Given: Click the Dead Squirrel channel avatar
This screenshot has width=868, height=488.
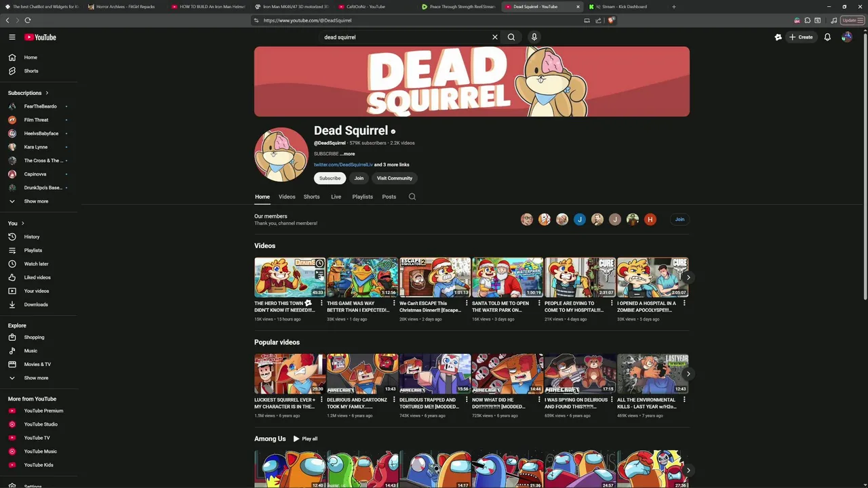Looking at the screenshot, I should pos(281,155).
